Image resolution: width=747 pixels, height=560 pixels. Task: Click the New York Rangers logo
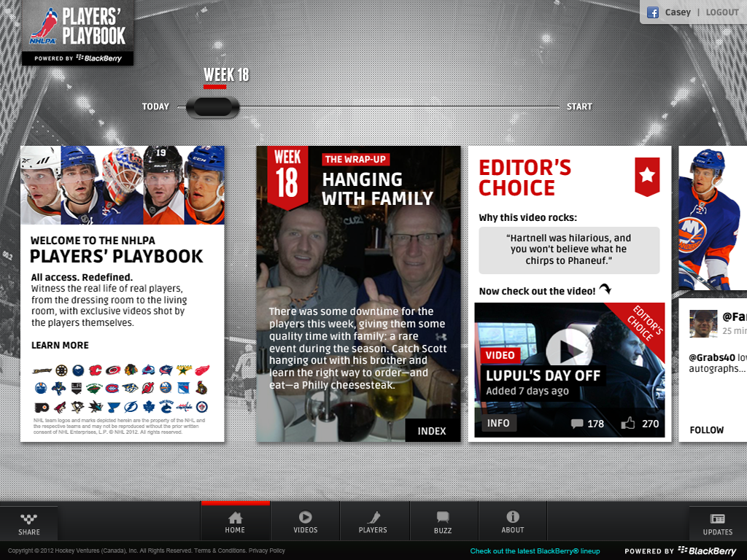[x=184, y=388]
